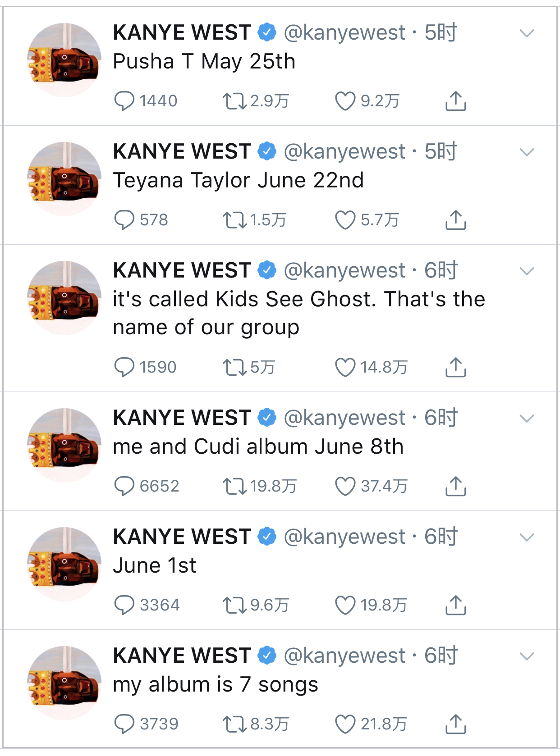Screen dimensions: 560x756
Task: Share the "me and Cudi album" tweet
Action: (455, 486)
